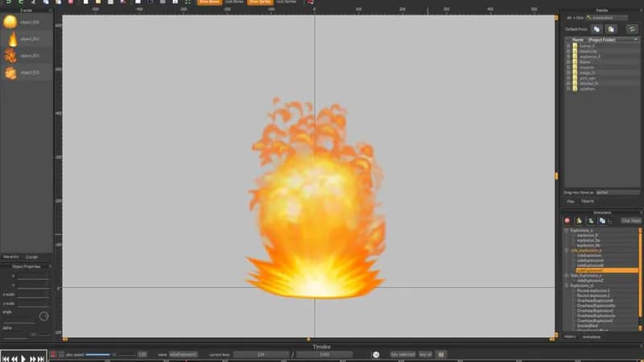Click the bone tool field beside Alt + Click
Viewport: 644px width, 362px height.
click(x=607, y=18)
